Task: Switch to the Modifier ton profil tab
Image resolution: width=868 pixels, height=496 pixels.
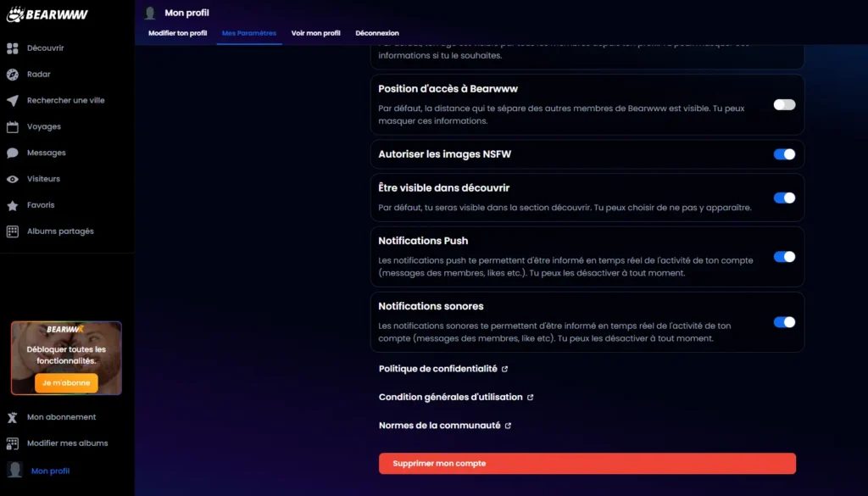Action: [177, 33]
